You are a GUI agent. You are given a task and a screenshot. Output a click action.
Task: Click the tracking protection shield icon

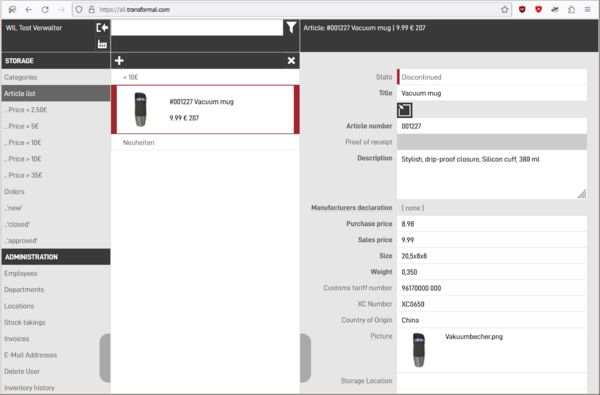pyautogui.click(x=79, y=10)
